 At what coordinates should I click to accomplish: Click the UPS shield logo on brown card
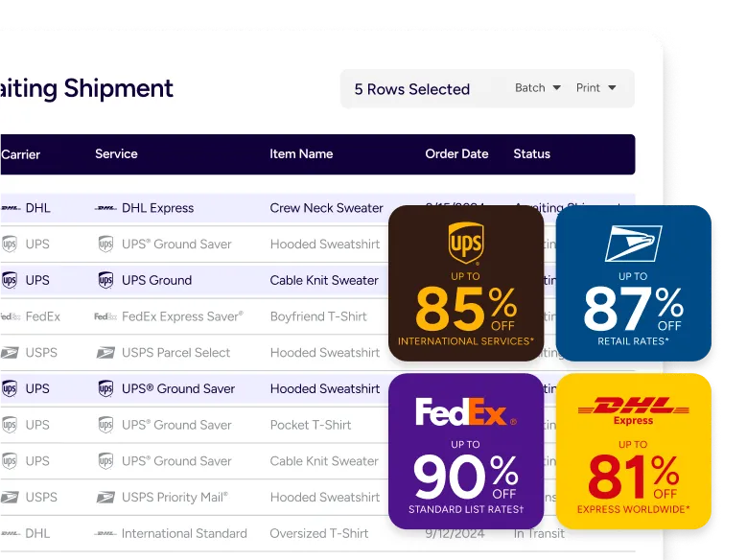[x=466, y=245]
